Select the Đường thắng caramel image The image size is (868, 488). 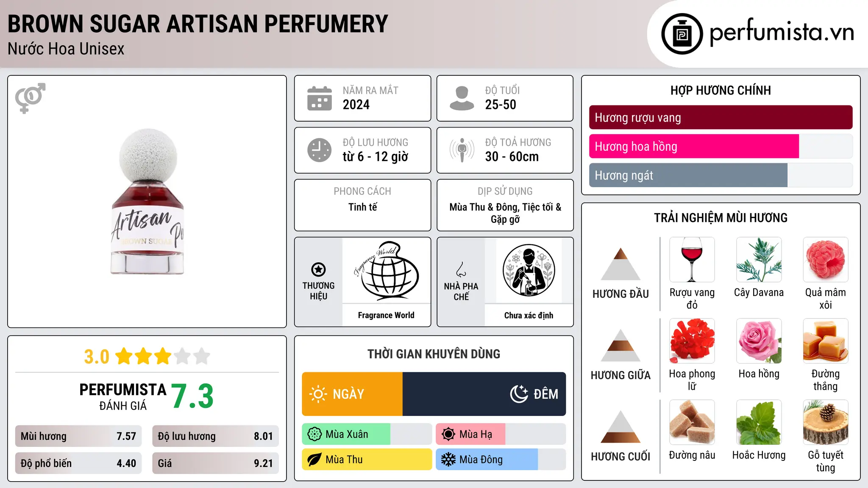tap(826, 341)
